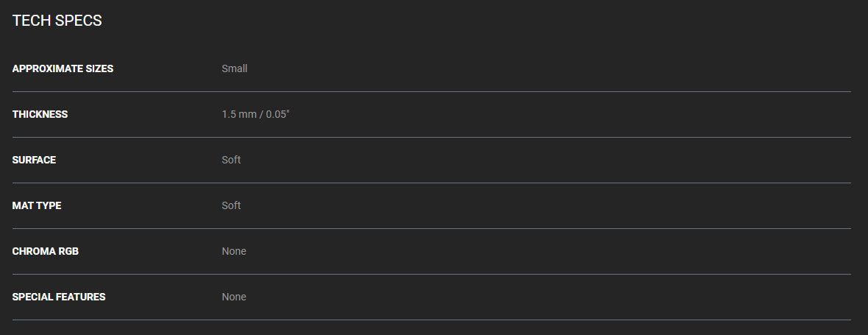
Task: Select the APPROXIMATE SIZES label
Action: pyautogui.click(x=63, y=68)
